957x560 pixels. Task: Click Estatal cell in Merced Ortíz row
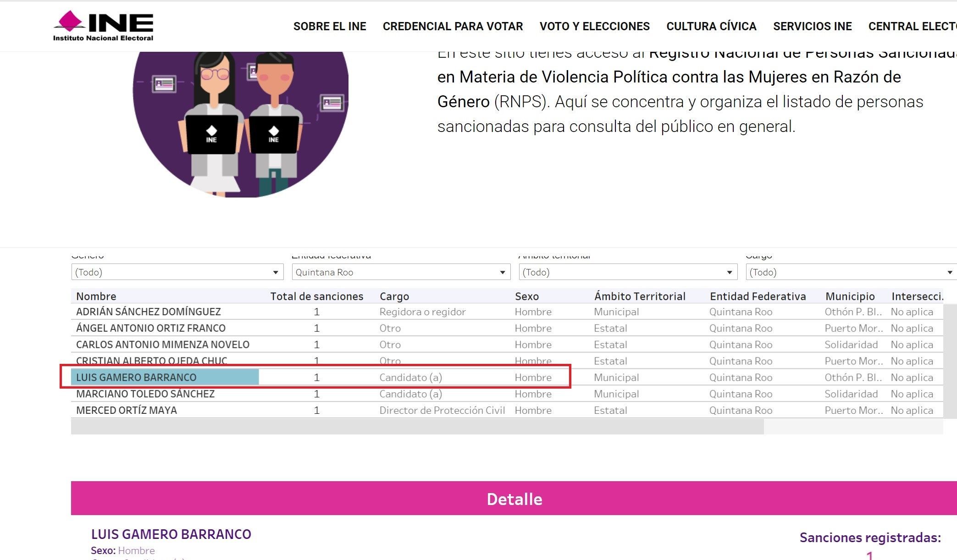610,410
